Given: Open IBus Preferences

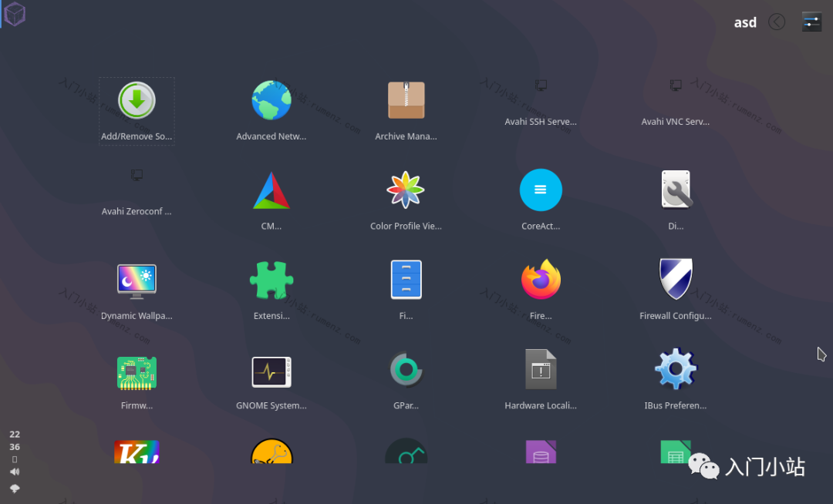Looking at the screenshot, I should (x=676, y=369).
